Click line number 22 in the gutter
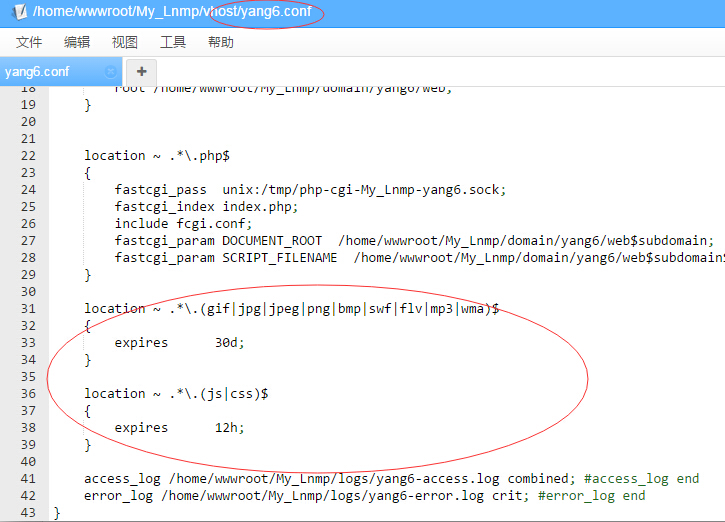The image size is (725, 522). click(x=28, y=155)
